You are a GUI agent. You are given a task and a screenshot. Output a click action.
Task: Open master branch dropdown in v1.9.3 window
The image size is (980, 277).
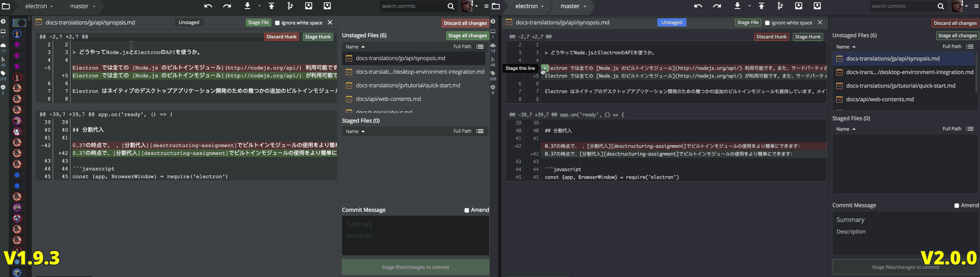pyautogui.click(x=83, y=6)
